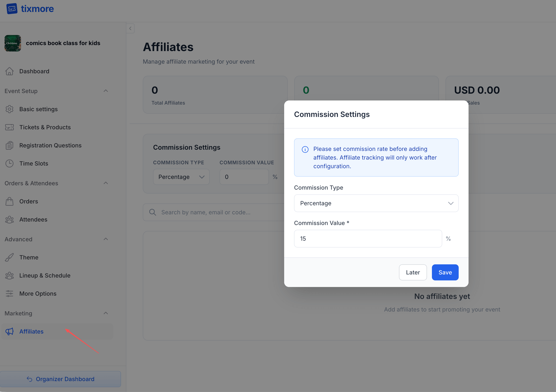The width and height of the screenshot is (556, 392).
Task: Select the Orders bag icon
Action: point(9,201)
